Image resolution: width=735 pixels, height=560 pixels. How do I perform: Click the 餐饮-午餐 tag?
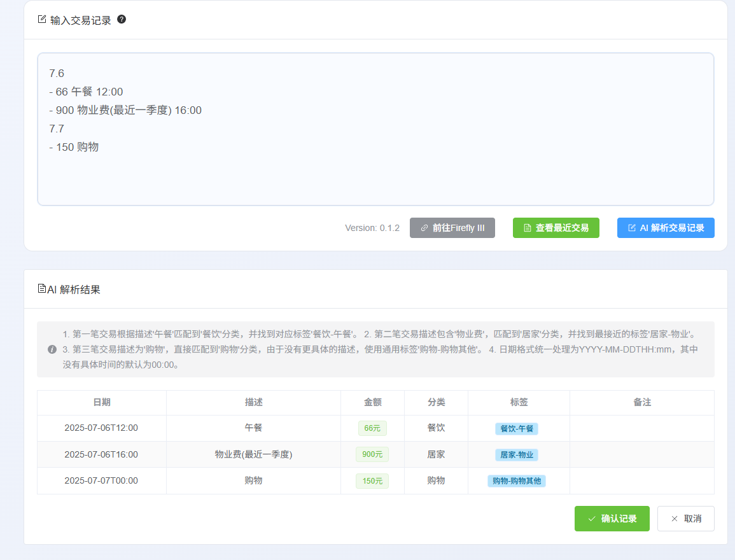pyautogui.click(x=517, y=429)
